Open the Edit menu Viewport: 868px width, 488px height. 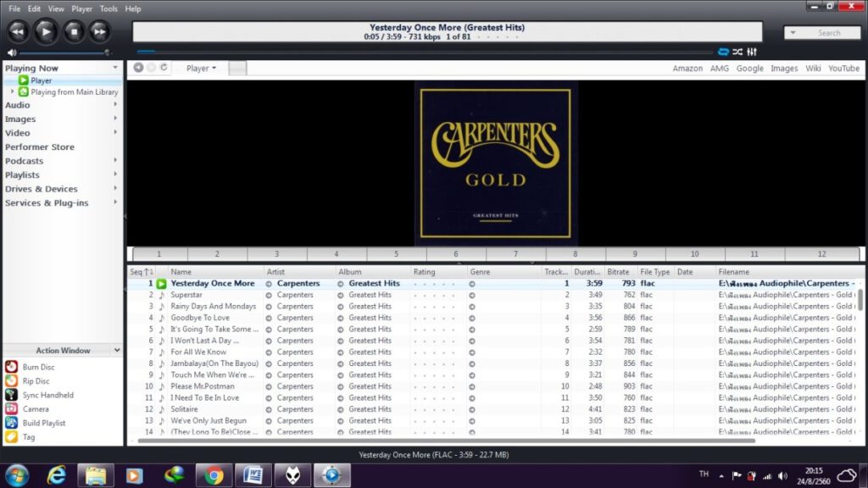34,8
